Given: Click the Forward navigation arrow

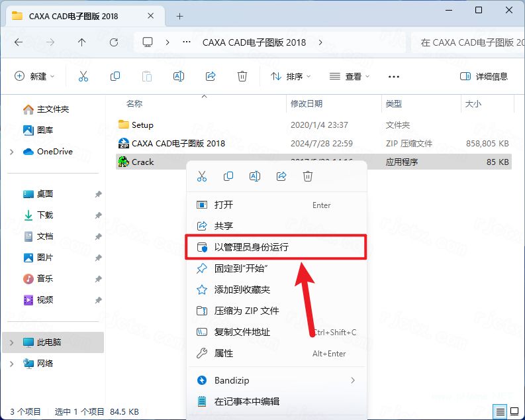Looking at the screenshot, I should 50,42.
